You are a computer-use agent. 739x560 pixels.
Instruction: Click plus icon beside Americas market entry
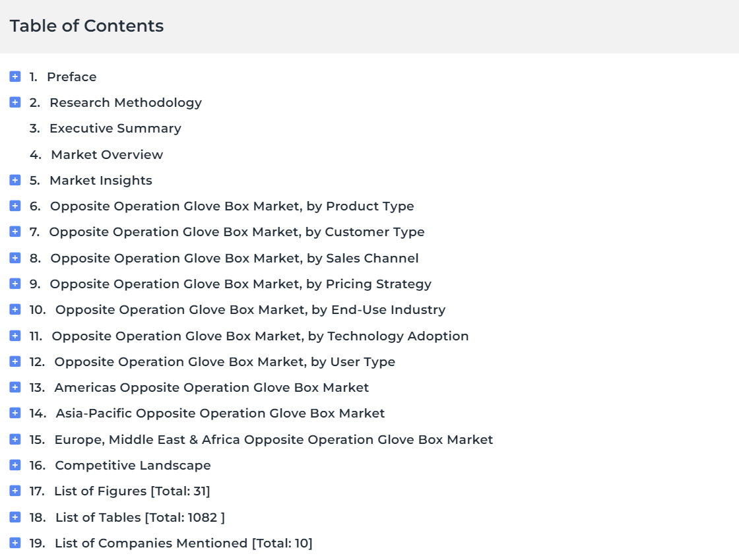coord(15,387)
